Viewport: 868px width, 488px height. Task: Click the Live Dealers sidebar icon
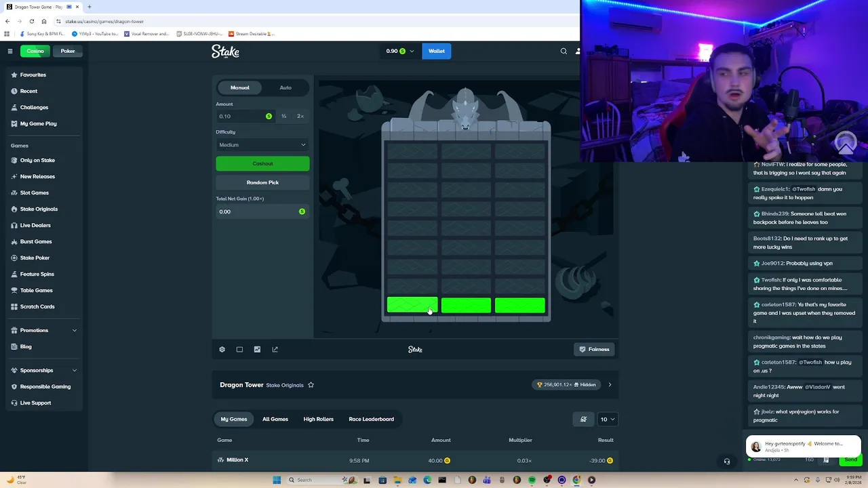pyautogui.click(x=14, y=225)
